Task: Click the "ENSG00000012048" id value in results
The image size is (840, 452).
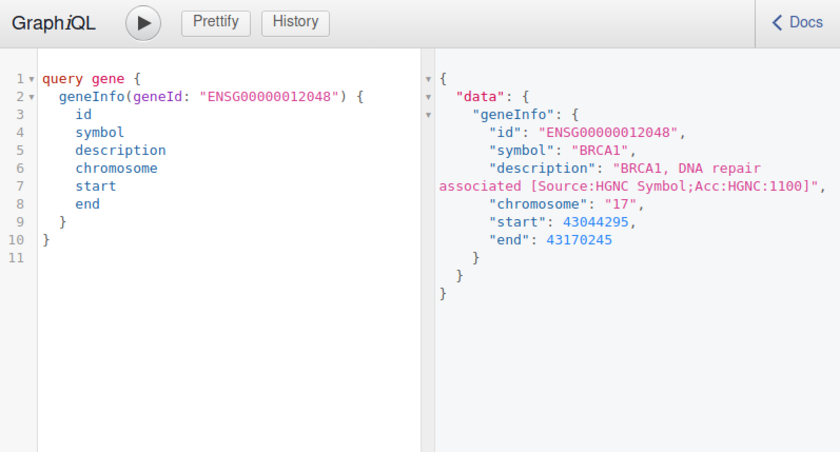Action: pyautogui.click(x=608, y=132)
